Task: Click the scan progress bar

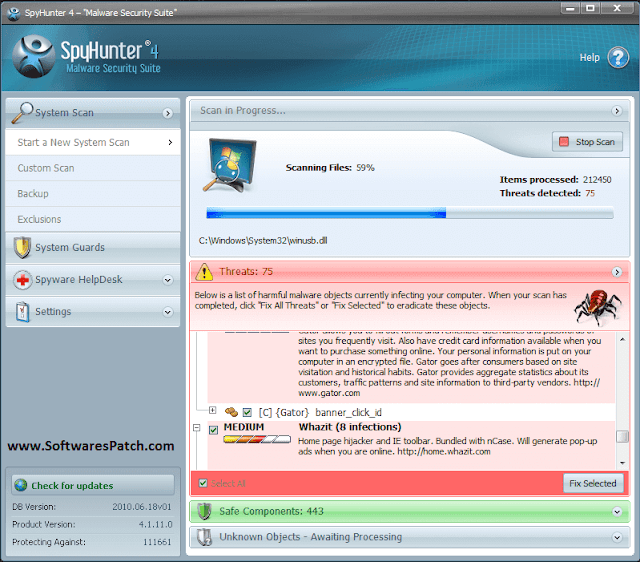Action: point(410,213)
